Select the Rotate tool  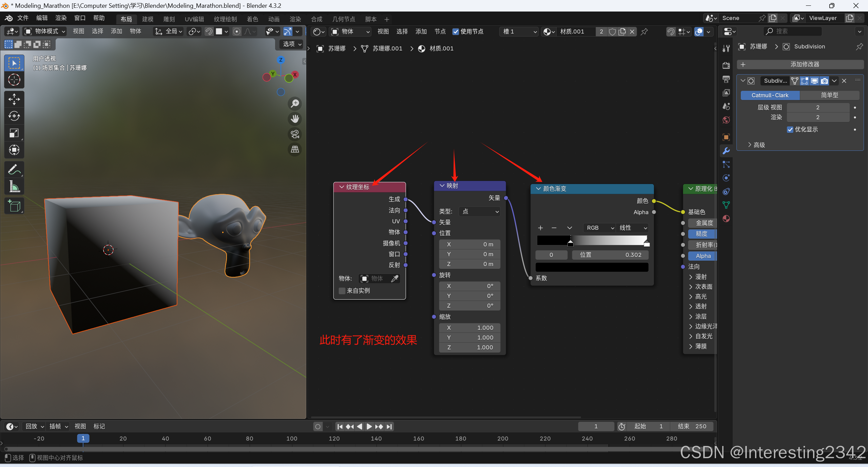14,116
